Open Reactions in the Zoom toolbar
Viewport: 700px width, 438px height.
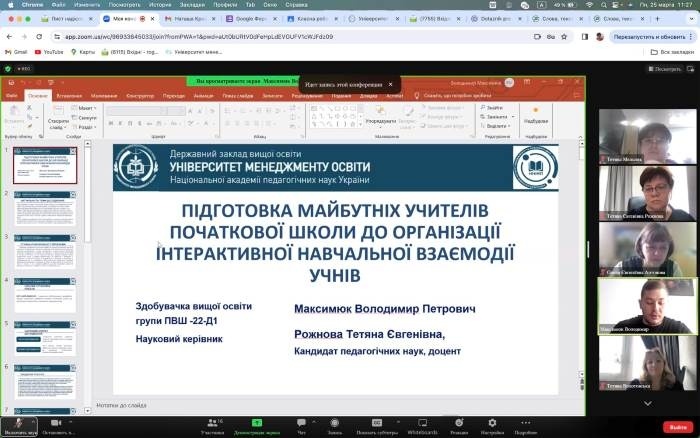point(458,423)
